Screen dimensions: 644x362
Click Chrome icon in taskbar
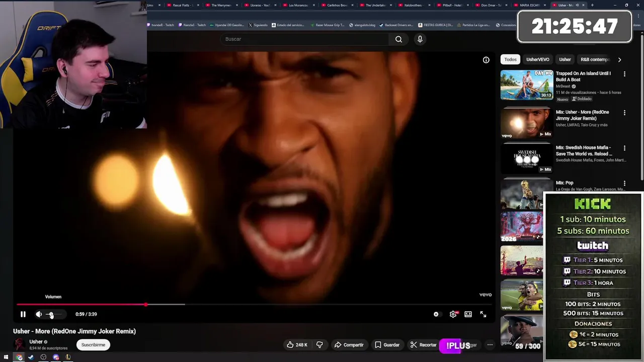(19, 357)
